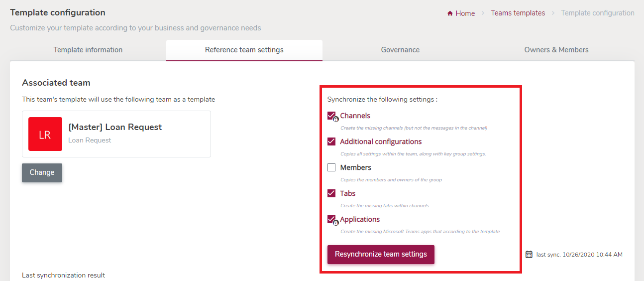Screen dimensions: 644x281
Task: Switch to the Governance tab
Action: pos(400,50)
